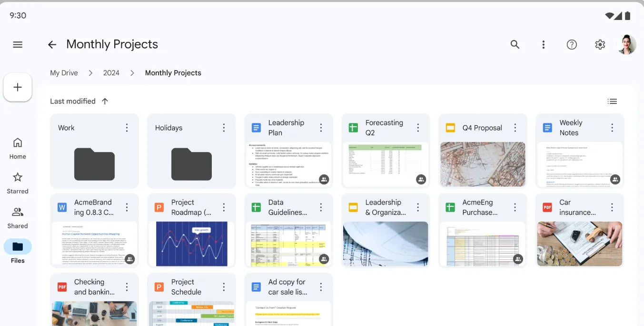The image size is (644, 326).
Task: Click the shared badge on AcmeEng Purchase
Action: click(518, 259)
